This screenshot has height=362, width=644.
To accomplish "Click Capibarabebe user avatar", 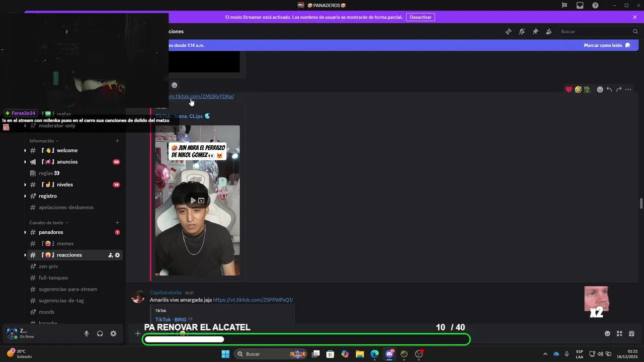I will (138, 297).
